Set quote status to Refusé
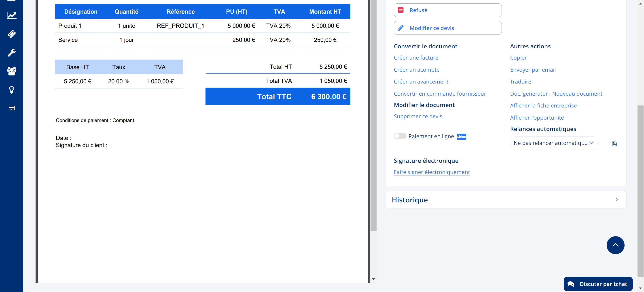This screenshot has height=292, width=644. coord(447,10)
